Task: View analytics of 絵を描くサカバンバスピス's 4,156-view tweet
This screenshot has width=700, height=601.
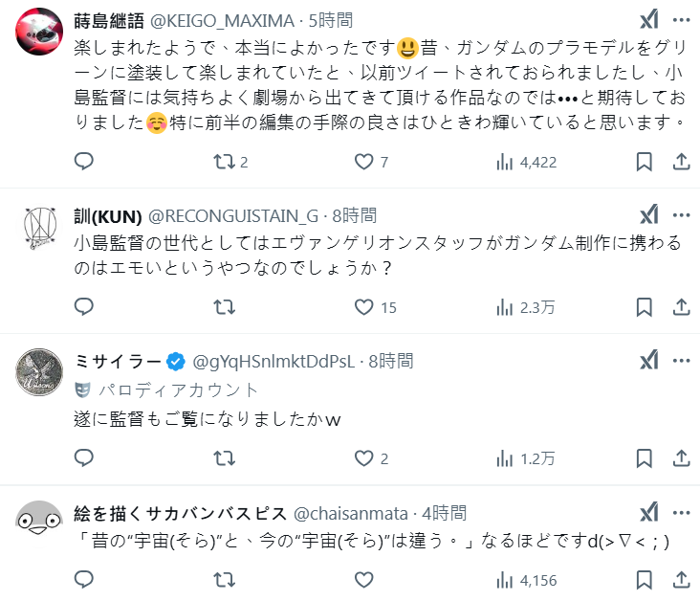Action: pos(505,579)
